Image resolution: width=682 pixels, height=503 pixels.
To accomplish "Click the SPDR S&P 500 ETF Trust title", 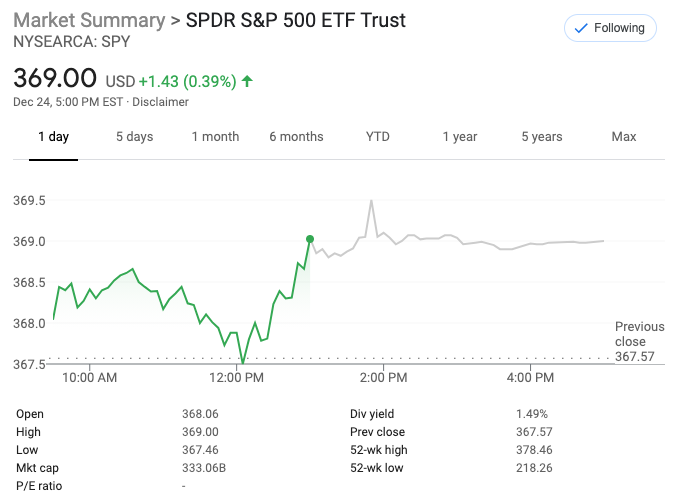I will coord(296,21).
